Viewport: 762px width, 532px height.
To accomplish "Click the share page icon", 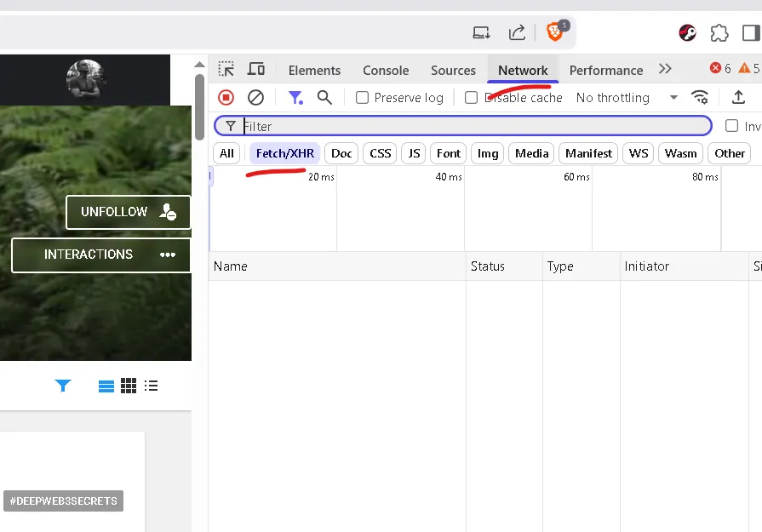I will 517,32.
